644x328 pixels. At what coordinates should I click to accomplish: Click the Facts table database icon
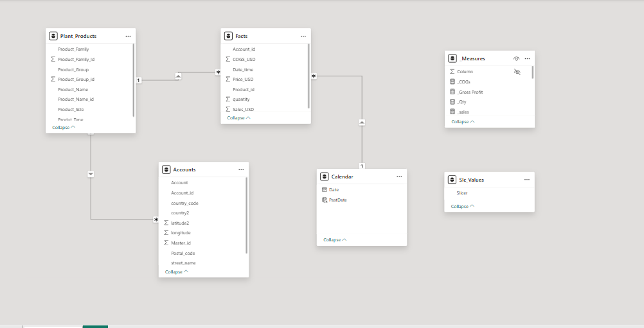tap(228, 36)
